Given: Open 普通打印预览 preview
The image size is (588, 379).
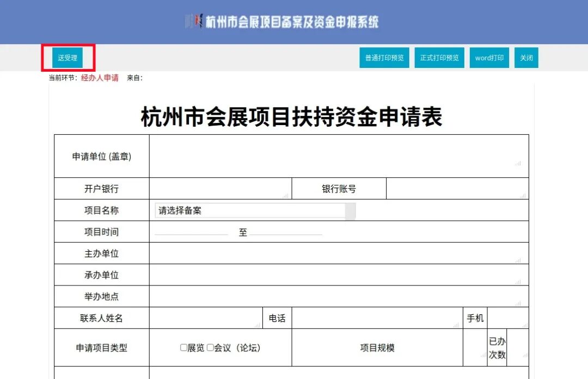Looking at the screenshot, I should 384,58.
